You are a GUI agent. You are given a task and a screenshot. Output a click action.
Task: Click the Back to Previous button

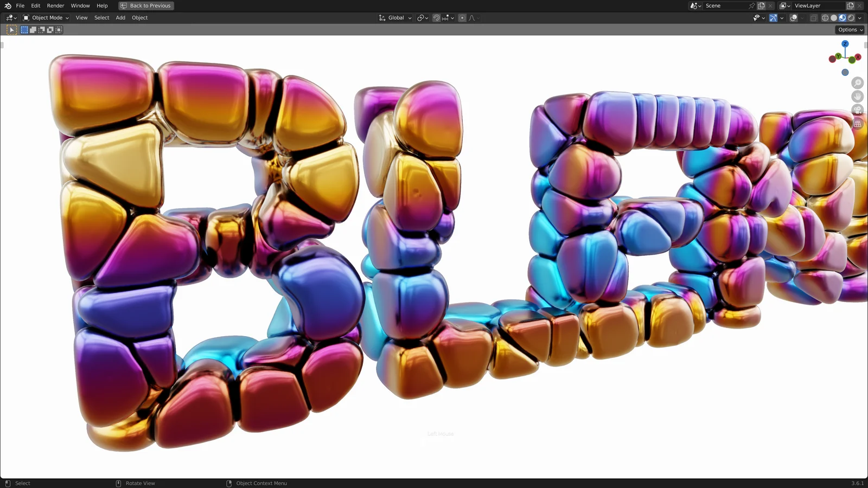(145, 5)
